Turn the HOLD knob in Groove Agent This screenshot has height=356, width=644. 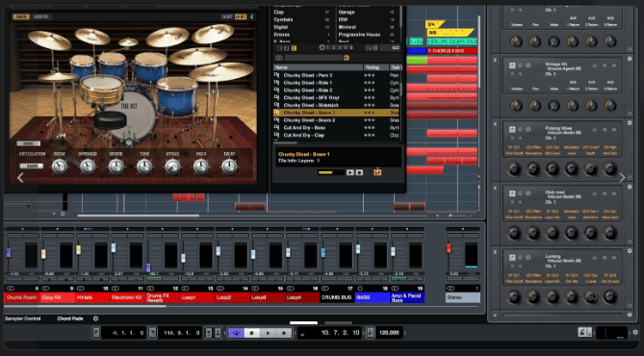[201, 166]
